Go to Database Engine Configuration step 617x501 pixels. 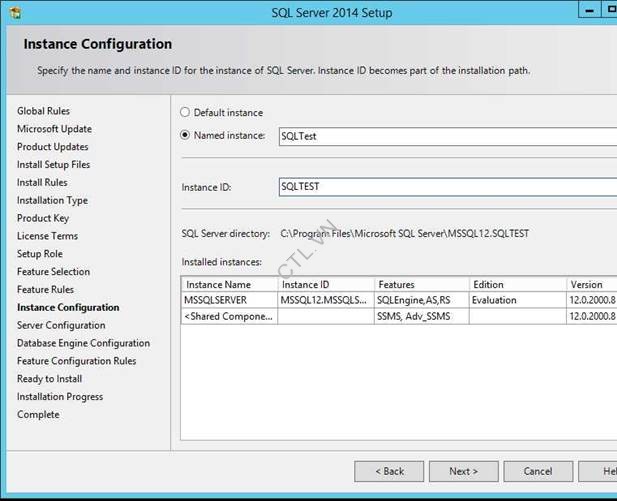[83, 343]
